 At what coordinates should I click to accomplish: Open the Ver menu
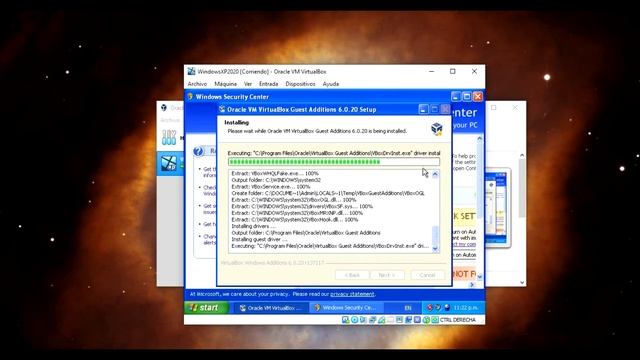pos(248,84)
